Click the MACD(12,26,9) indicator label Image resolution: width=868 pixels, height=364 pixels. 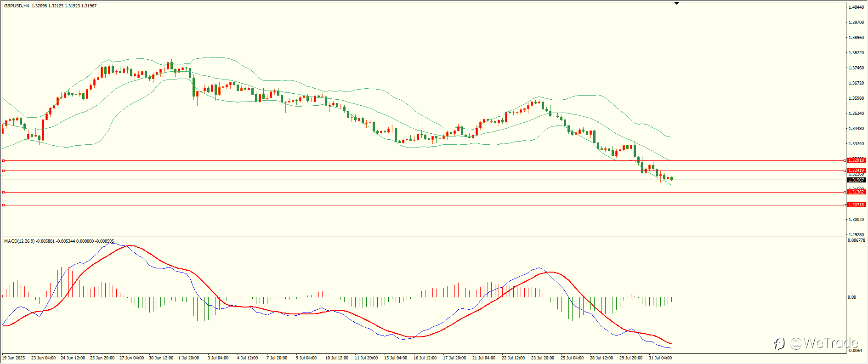click(x=19, y=241)
